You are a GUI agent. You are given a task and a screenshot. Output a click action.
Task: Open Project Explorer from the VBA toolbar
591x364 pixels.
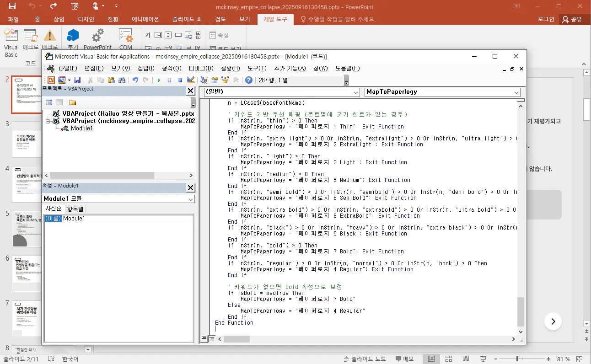pos(204,80)
